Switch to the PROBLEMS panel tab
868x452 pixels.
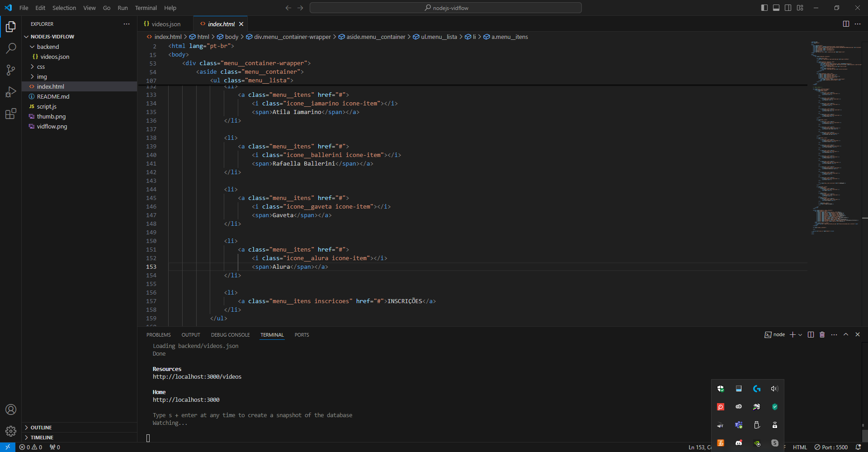coord(159,335)
